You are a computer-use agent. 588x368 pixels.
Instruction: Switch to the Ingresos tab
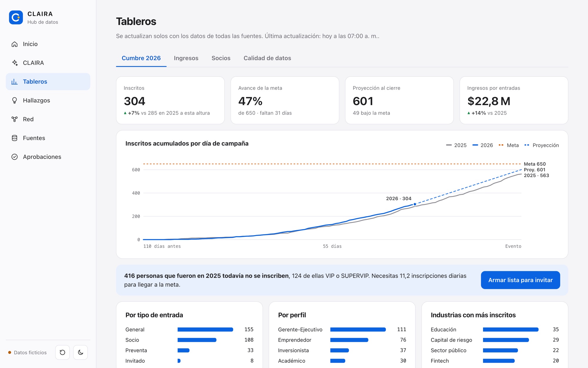pos(186,58)
